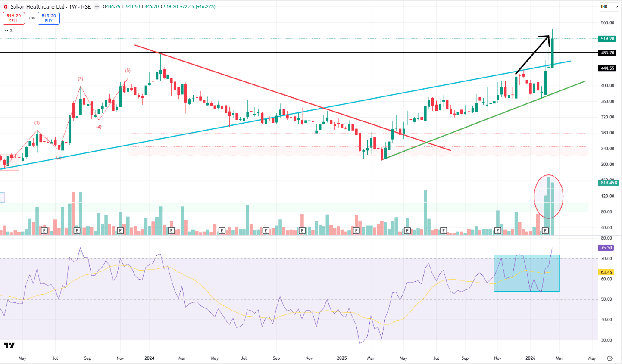The width and height of the screenshot is (622, 364).
Task: Open the TradingView logo at chart bottom
Action: click(9, 345)
